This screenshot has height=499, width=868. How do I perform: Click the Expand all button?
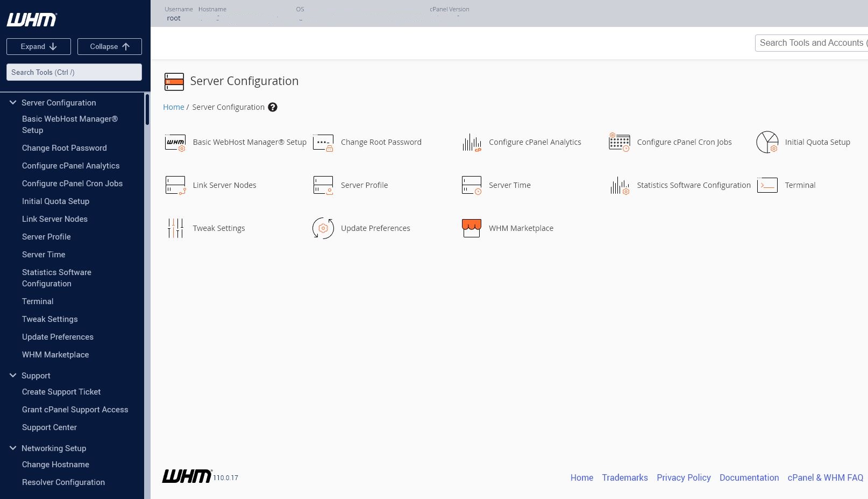(39, 46)
